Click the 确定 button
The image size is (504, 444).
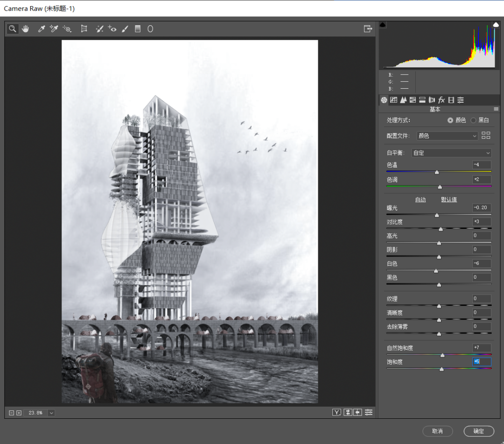tap(479, 431)
